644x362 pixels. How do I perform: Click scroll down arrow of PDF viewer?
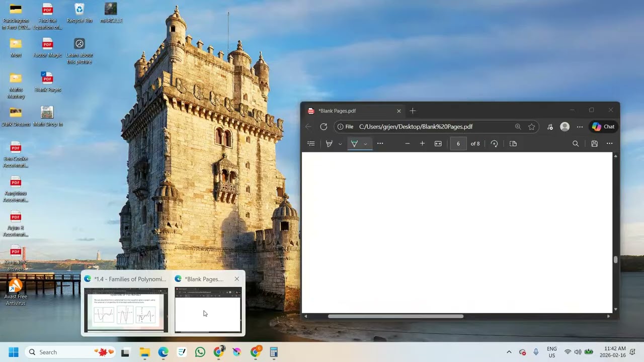615,309
